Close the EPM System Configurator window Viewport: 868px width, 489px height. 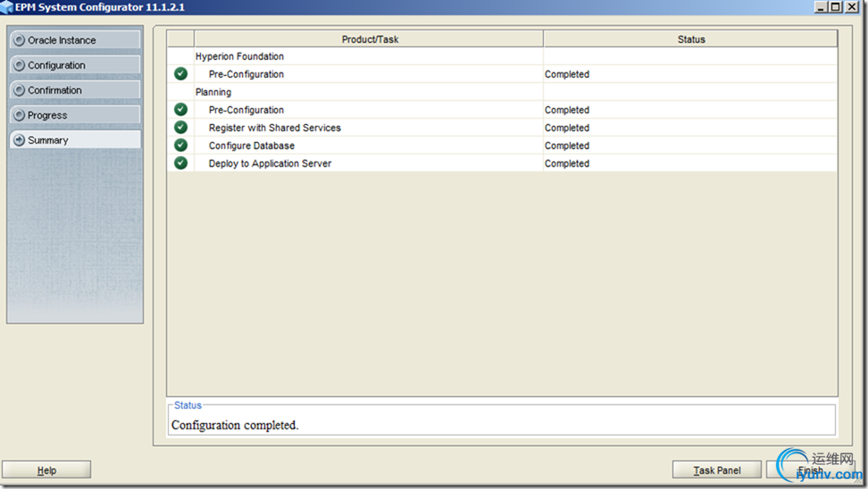point(852,6)
